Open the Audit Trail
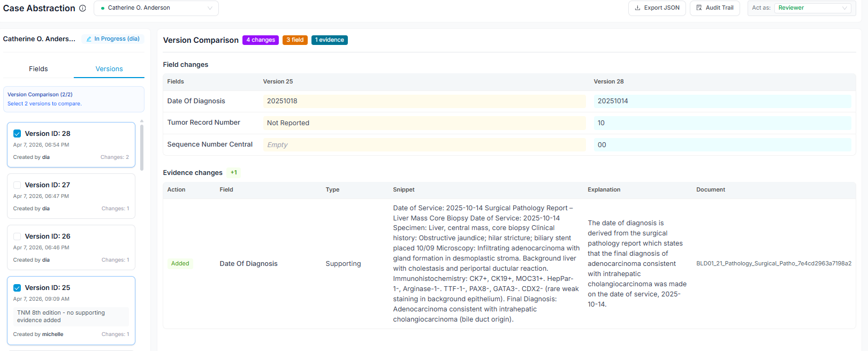This screenshot has width=868, height=351. pos(715,8)
